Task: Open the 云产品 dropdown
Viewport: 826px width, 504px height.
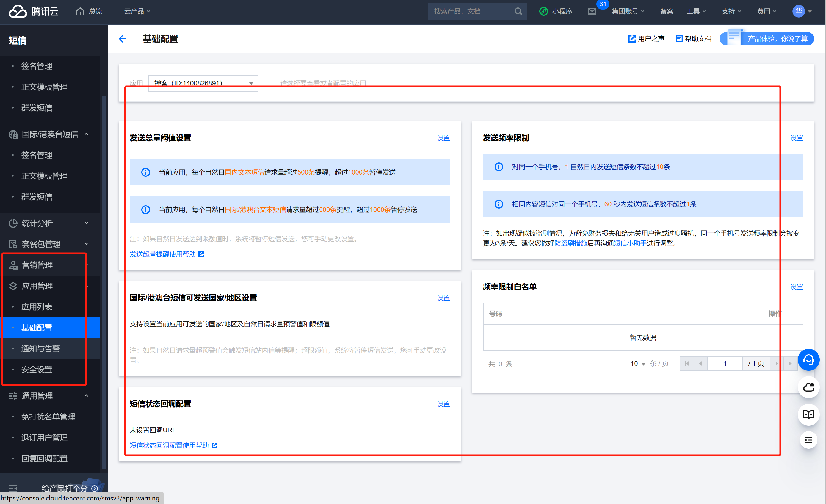Action: (x=137, y=11)
